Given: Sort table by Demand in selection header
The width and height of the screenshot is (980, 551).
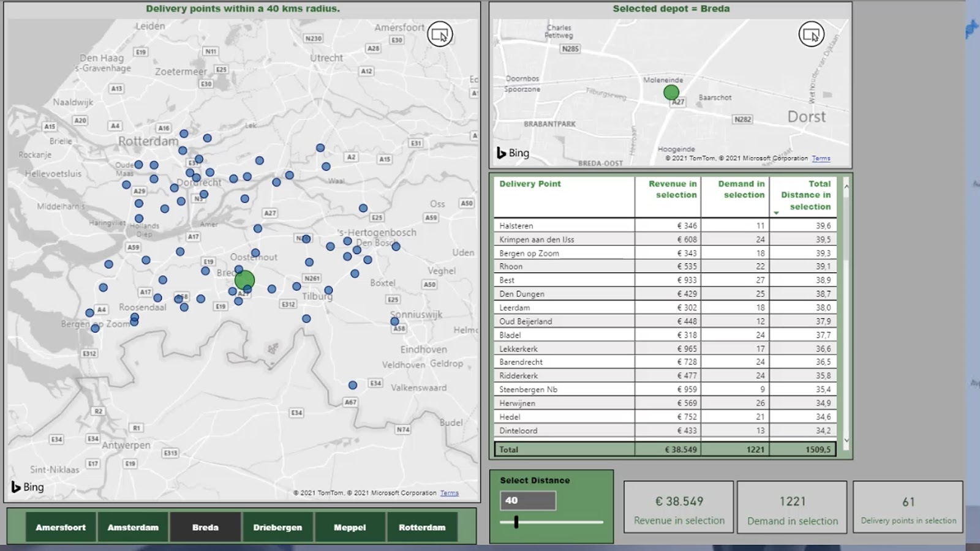Looking at the screenshot, I should (x=741, y=189).
